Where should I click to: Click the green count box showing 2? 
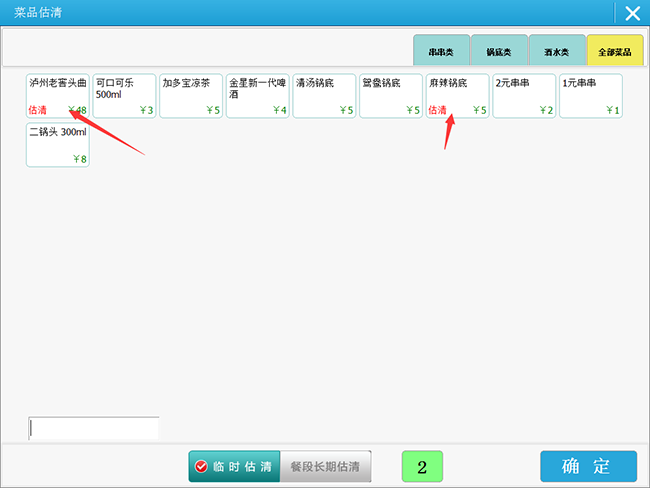[x=422, y=467]
